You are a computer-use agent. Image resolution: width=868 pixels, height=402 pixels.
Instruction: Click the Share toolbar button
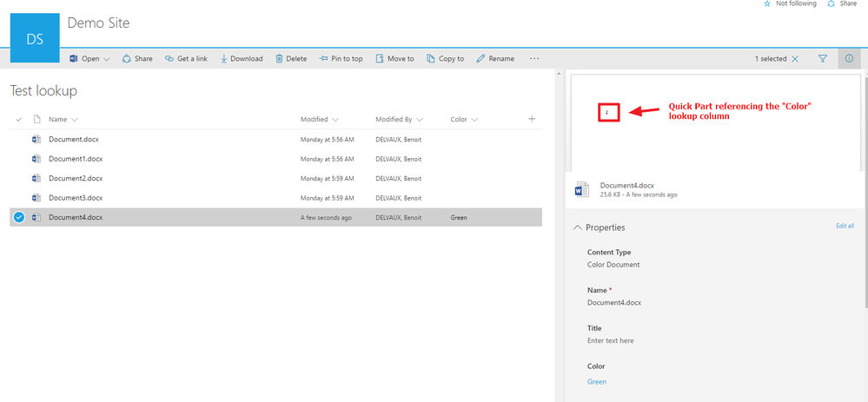(x=137, y=59)
